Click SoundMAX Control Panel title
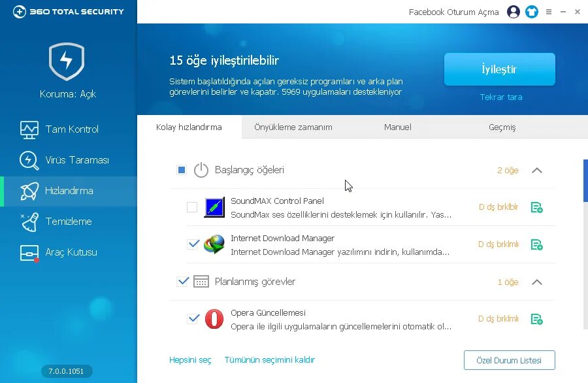Image resolution: width=588 pixels, height=383 pixels. pyautogui.click(x=277, y=201)
